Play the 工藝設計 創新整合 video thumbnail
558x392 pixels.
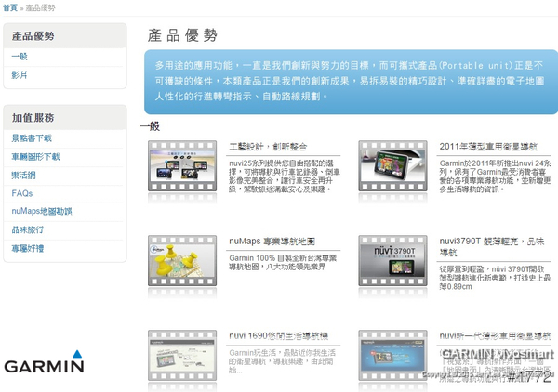(x=182, y=166)
